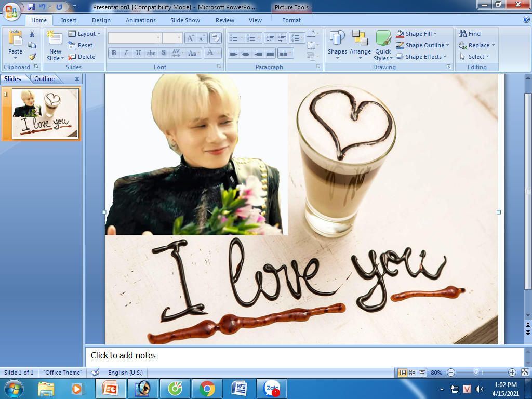Click to add notes field
This screenshot has width=532, height=399.
[304, 356]
